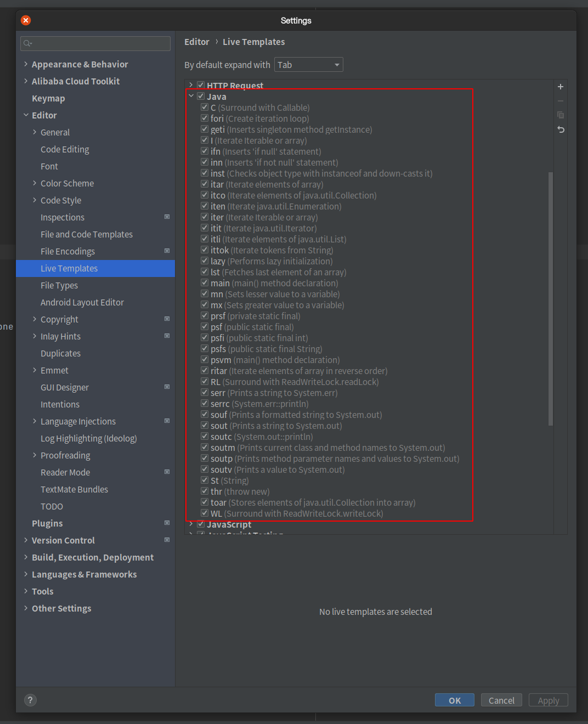Click the project-level icon beside Inlay Hints
Image resolution: width=588 pixels, height=724 pixels.
pyautogui.click(x=167, y=336)
